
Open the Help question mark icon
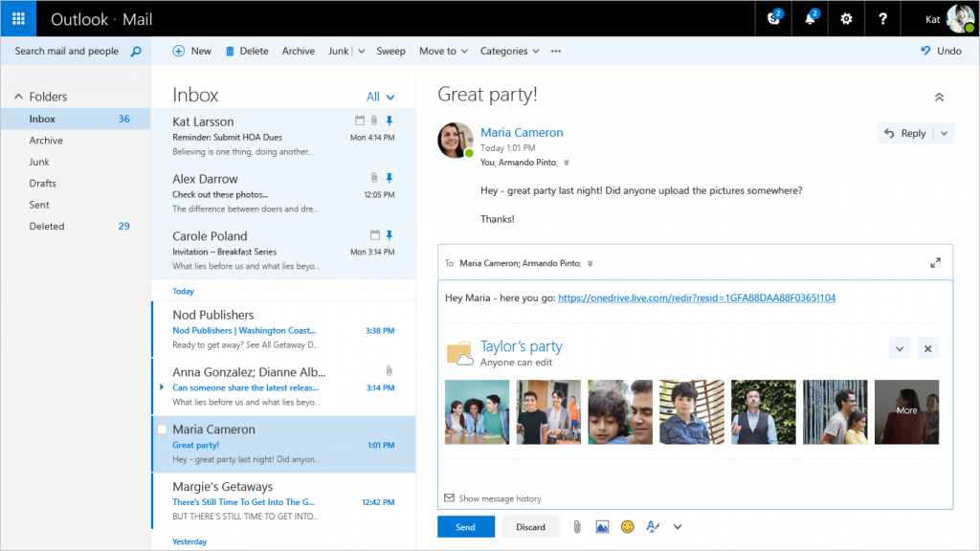click(x=882, y=18)
